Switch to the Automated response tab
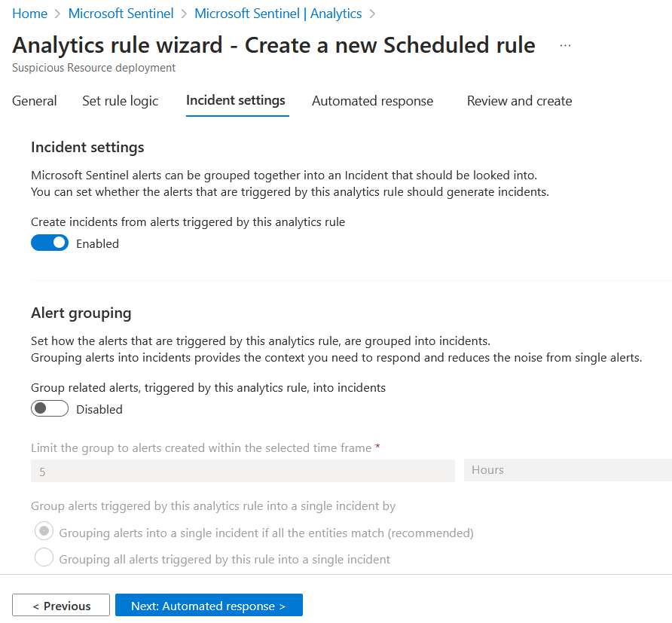 372,100
